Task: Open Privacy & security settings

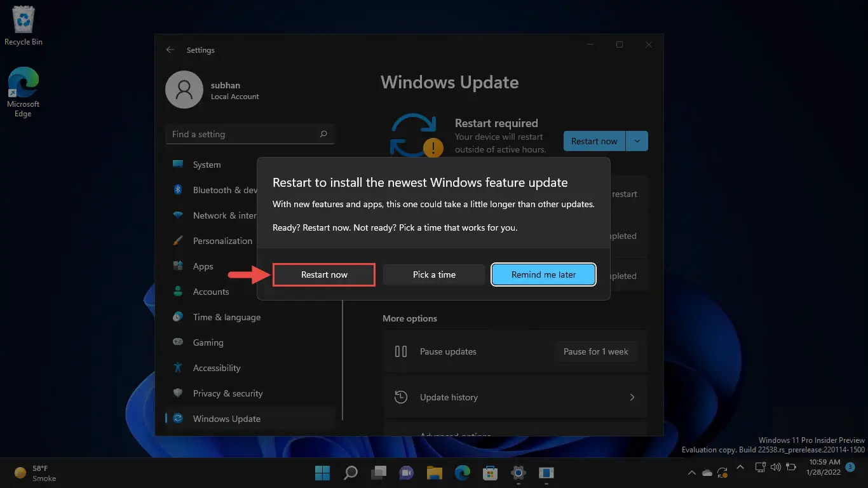Action: click(x=250, y=393)
